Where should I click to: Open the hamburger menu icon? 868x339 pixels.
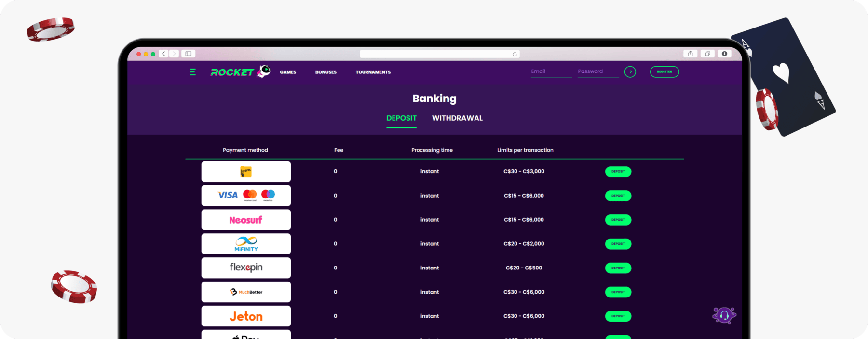193,72
